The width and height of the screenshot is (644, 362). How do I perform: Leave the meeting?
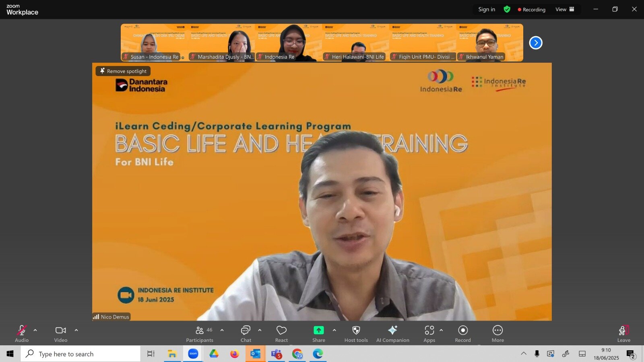[x=623, y=334]
